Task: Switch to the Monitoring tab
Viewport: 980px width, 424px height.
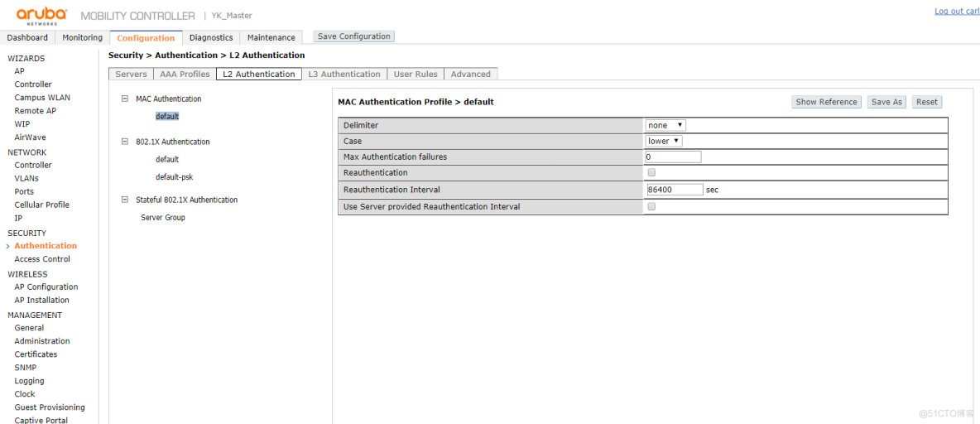Action: click(83, 37)
